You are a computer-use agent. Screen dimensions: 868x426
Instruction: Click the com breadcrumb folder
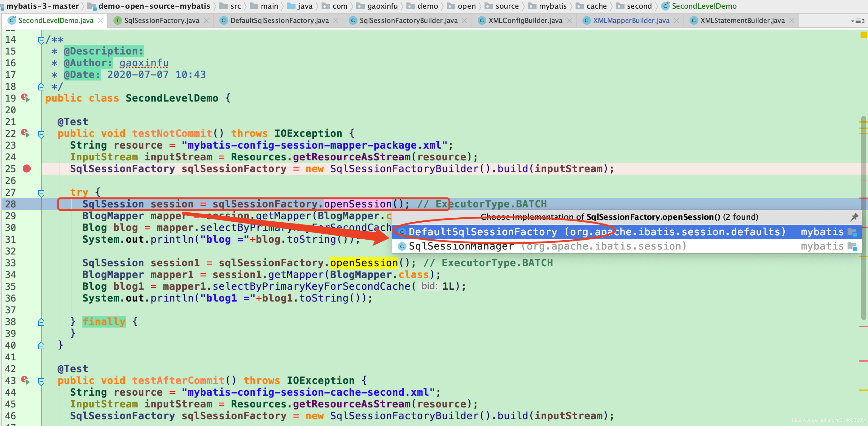click(335, 6)
